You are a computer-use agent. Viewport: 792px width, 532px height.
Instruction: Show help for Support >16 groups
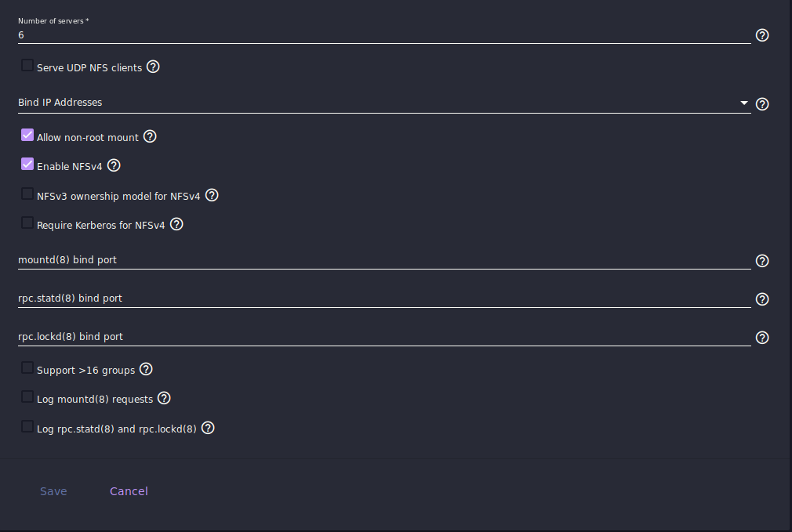[146, 370]
